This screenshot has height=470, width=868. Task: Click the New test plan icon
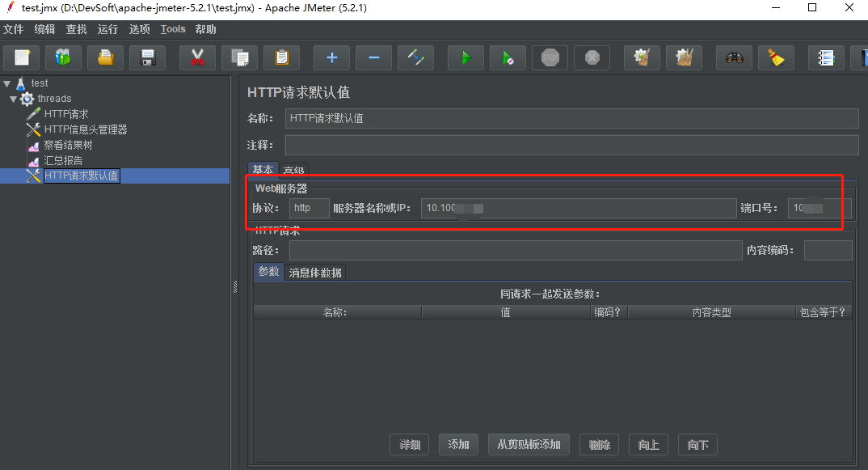tap(23, 57)
